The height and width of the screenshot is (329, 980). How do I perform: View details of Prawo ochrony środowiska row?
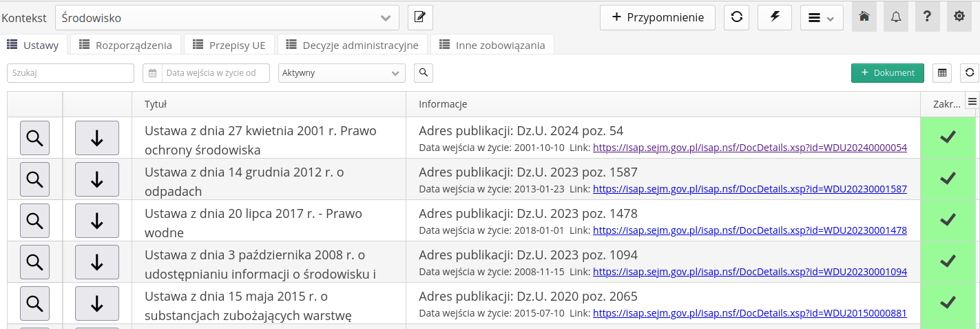(34, 138)
